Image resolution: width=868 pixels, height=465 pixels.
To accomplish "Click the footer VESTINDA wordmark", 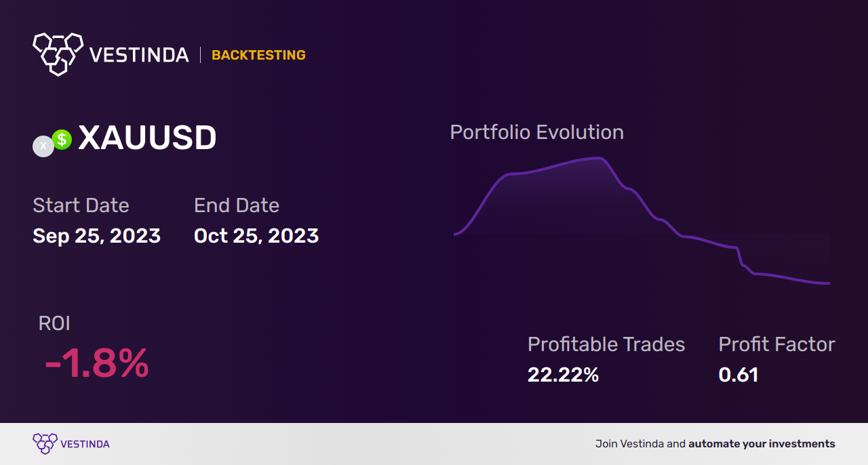I will tap(85, 444).
